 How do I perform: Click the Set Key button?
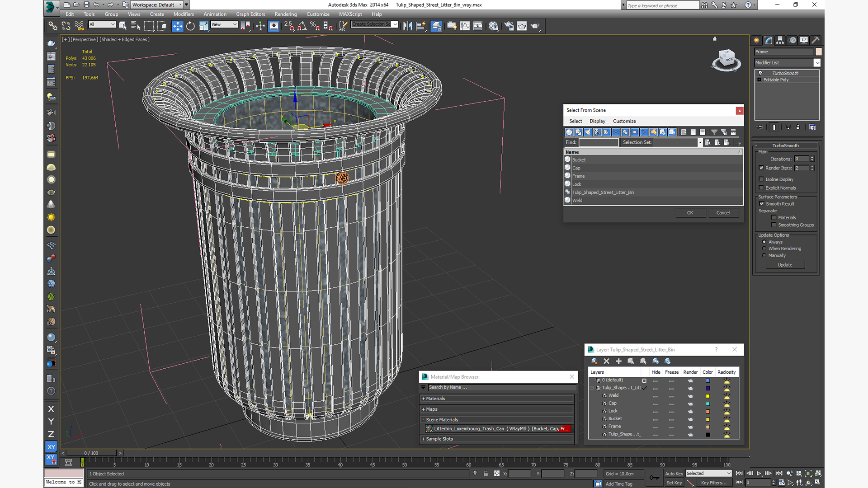click(x=674, y=483)
